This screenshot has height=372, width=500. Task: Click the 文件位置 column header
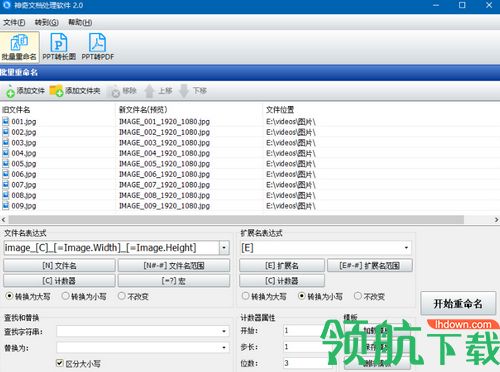(x=280, y=110)
